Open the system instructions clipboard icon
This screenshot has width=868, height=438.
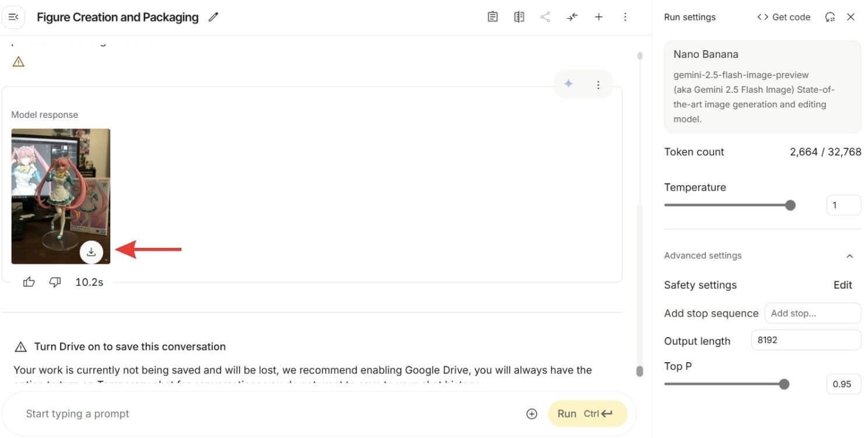(x=493, y=17)
